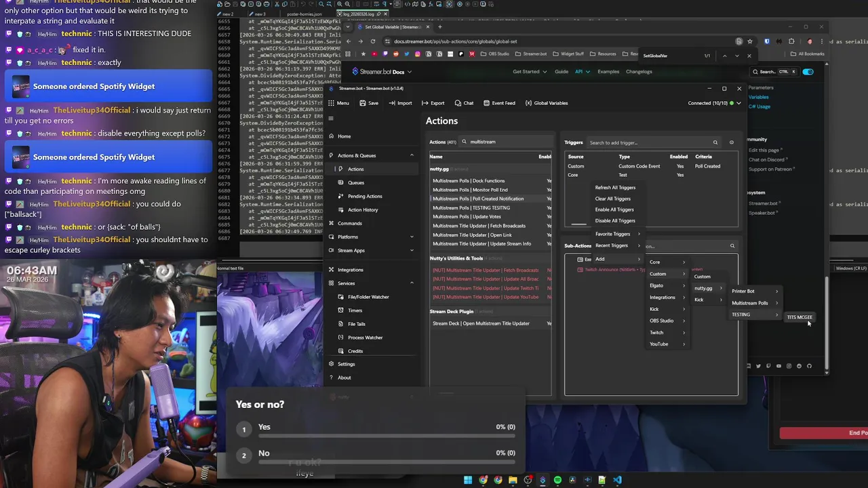The width and height of the screenshot is (868, 488).
Task: Click the docs Search box in browser
Action: 774,71
